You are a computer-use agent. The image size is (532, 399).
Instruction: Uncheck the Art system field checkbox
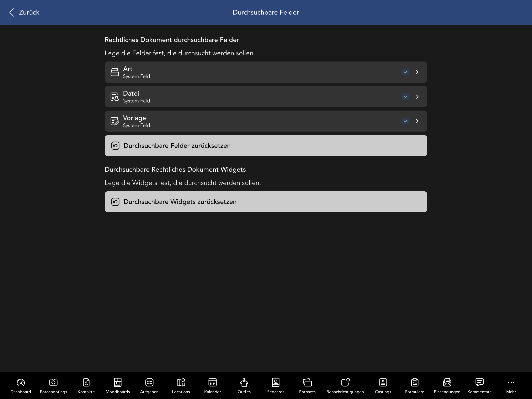click(405, 72)
